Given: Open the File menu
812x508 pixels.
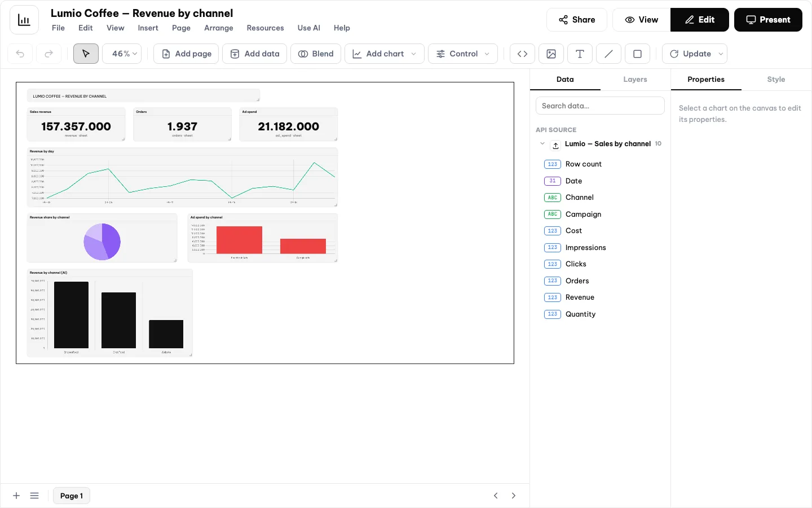Looking at the screenshot, I should 58,28.
